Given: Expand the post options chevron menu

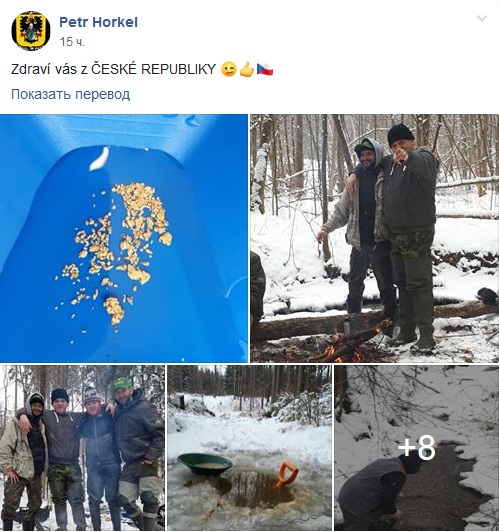Looking at the screenshot, I should 482,18.
